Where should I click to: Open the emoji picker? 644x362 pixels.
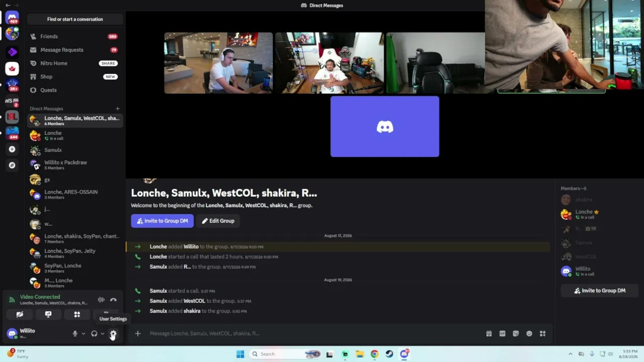click(529, 333)
